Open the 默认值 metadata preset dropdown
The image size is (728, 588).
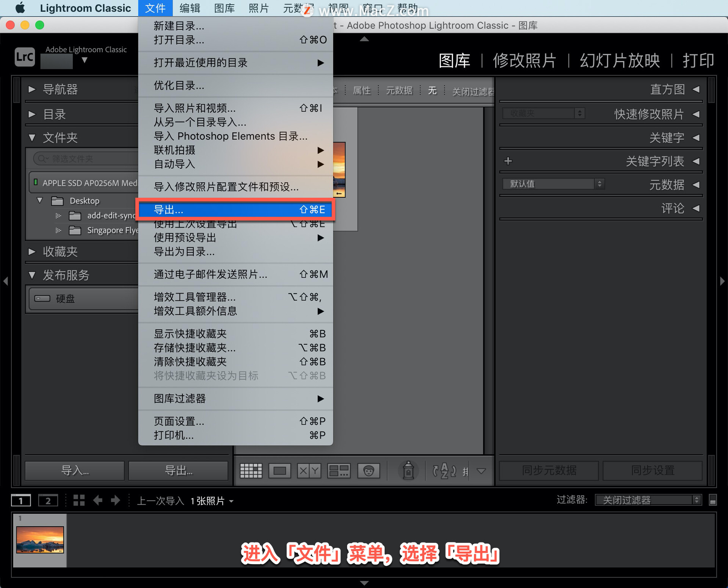point(553,184)
